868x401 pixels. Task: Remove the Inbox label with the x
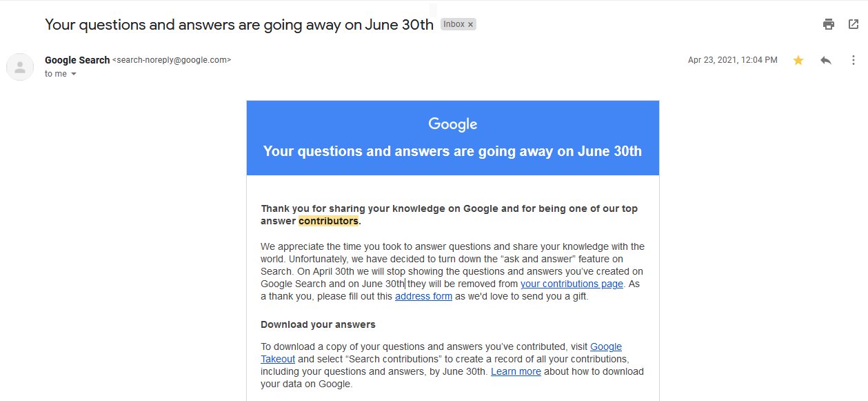(x=471, y=24)
